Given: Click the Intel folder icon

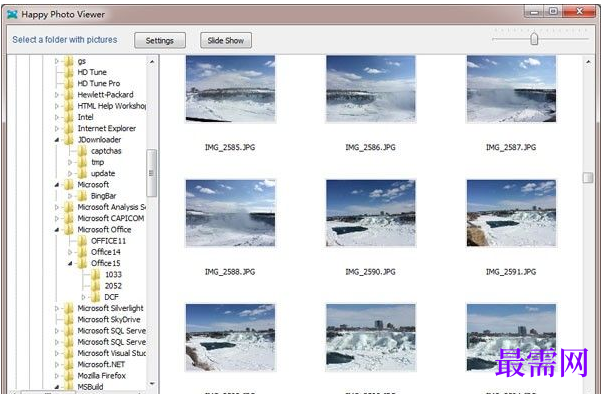Looking at the screenshot, I should point(69,117).
